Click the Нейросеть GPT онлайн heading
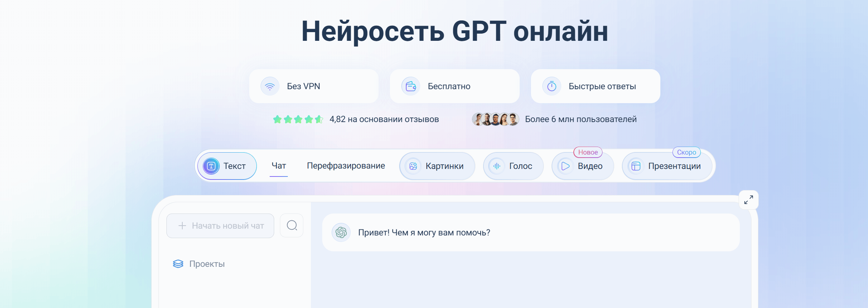Screen dimensions: 868x308 click(455, 31)
